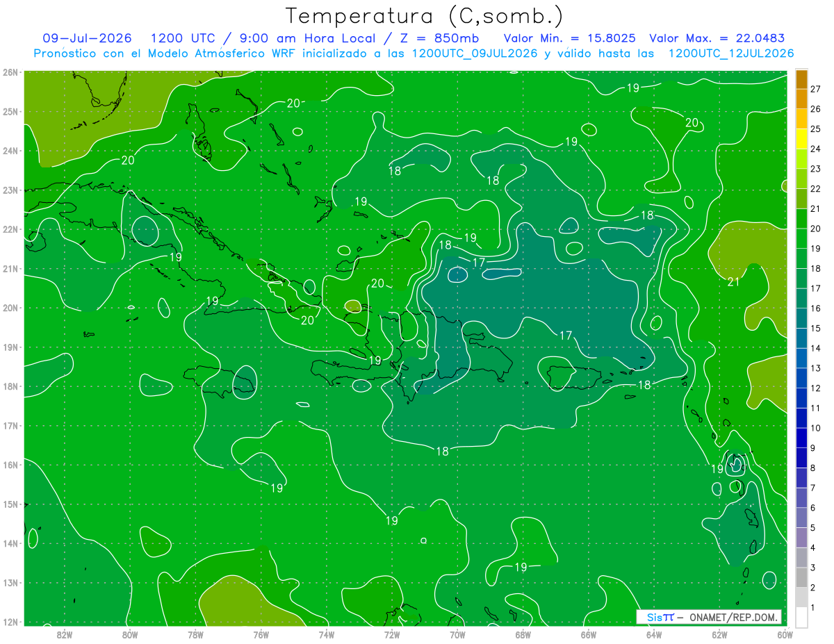Click color scale label "1"

(x=813, y=608)
